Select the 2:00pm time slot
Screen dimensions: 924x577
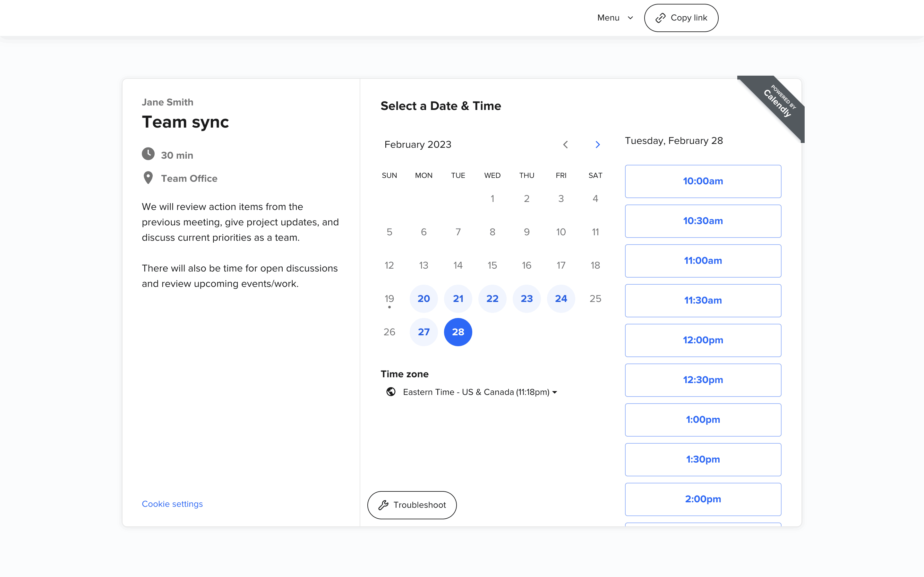click(x=703, y=499)
